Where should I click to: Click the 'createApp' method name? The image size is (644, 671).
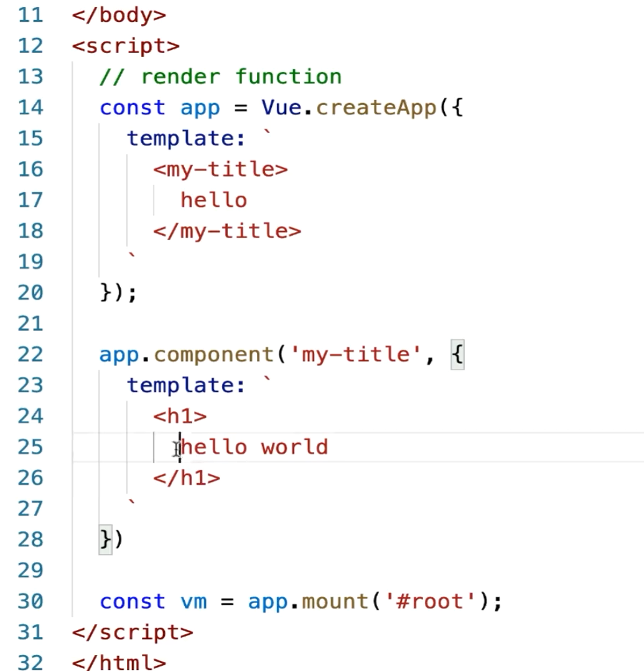pos(376,108)
